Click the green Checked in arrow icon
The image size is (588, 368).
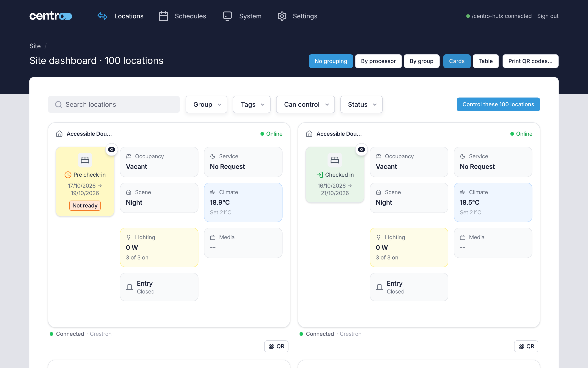click(x=319, y=175)
